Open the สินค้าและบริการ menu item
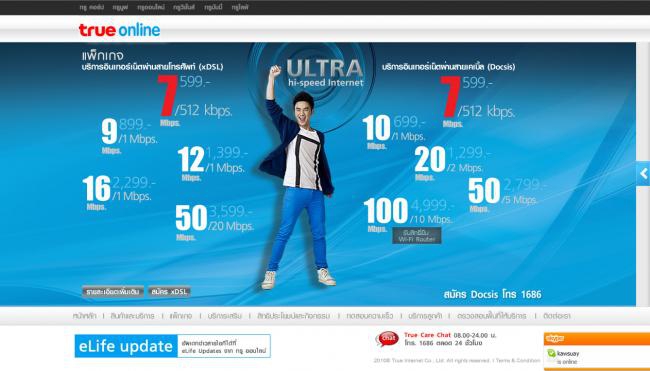Screen dimensions: 650x371 coord(132,316)
